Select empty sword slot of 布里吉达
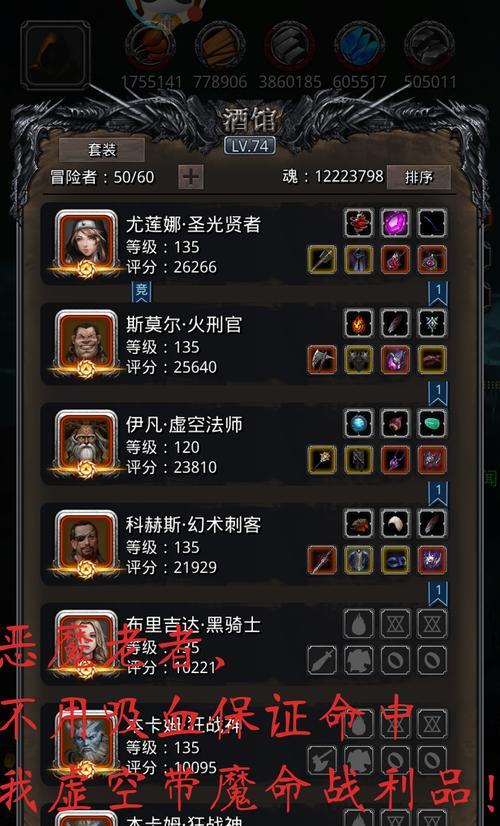Image resolution: width=500 pixels, height=826 pixels. pyautogui.click(x=322, y=660)
